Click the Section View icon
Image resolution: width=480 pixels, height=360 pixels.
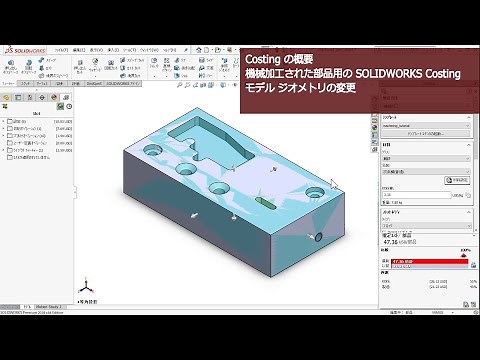coord(203,86)
